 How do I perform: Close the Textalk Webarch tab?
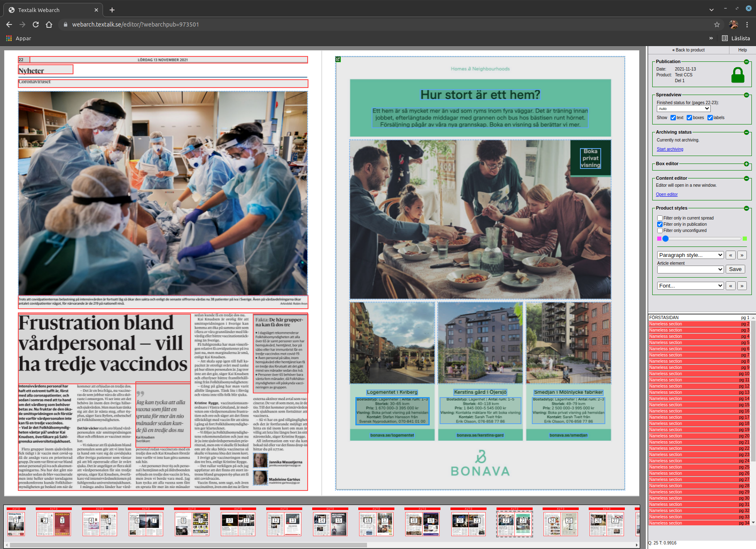(96, 10)
